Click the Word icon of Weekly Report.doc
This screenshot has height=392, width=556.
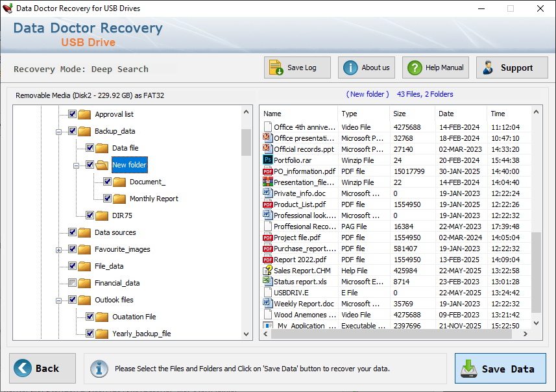268,303
